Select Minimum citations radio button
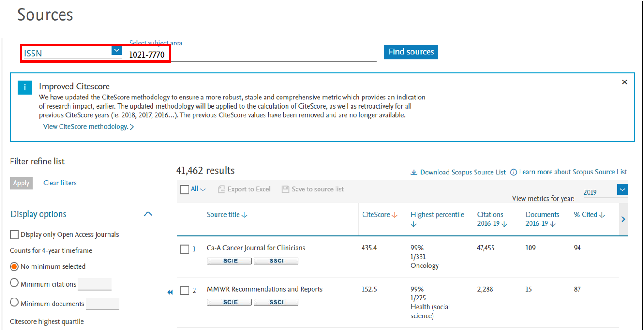Image resolution: width=644 pixels, height=331 pixels. tap(14, 283)
